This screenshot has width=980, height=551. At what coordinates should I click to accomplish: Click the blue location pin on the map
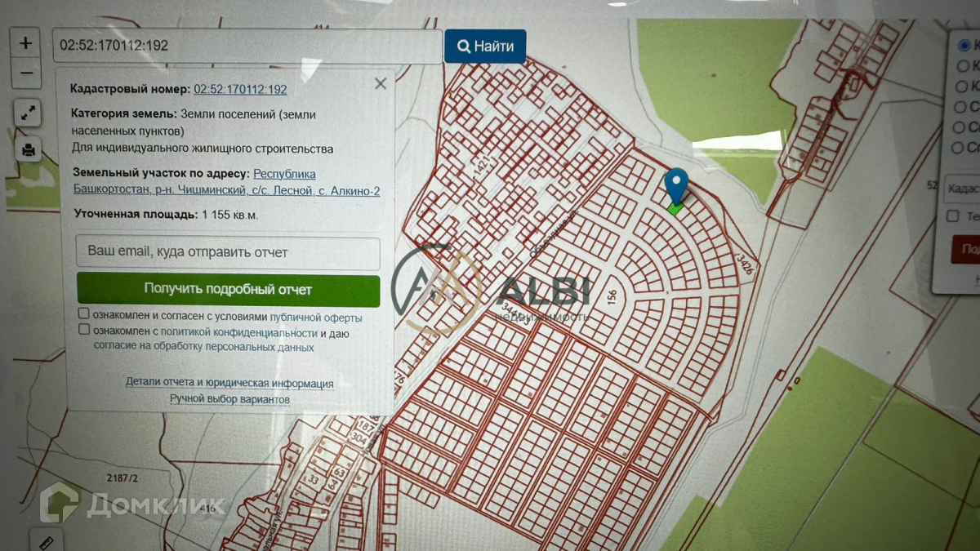pos(676,187)
